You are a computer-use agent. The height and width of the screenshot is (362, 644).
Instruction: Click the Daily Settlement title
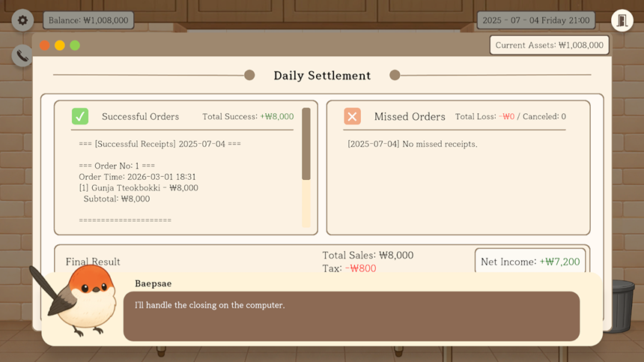[x=322, y=76]
